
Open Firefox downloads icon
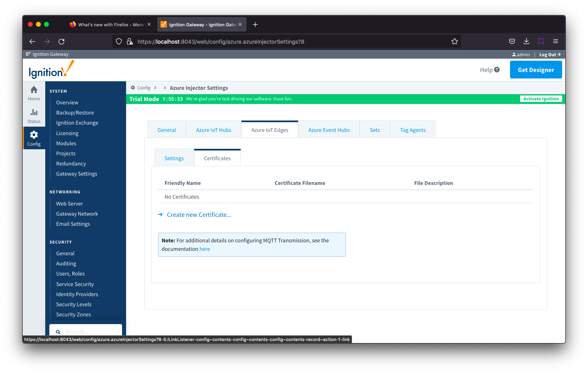coord(526,41)
